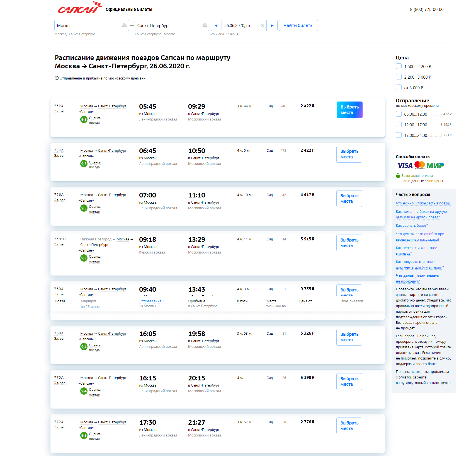
Task: Click price 9 735 ₽ of train 760А
Action: coord(307,289)
